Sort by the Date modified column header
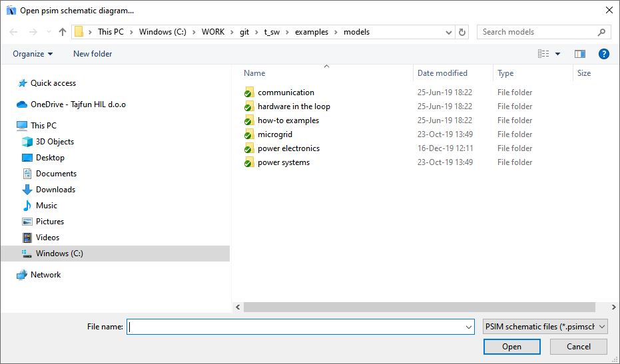 (442, 73)
